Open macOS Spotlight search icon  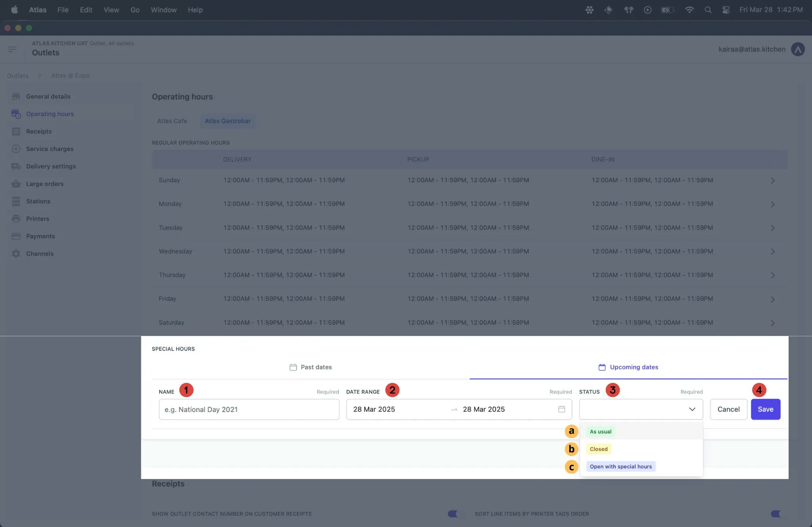(x=708, y=10)
